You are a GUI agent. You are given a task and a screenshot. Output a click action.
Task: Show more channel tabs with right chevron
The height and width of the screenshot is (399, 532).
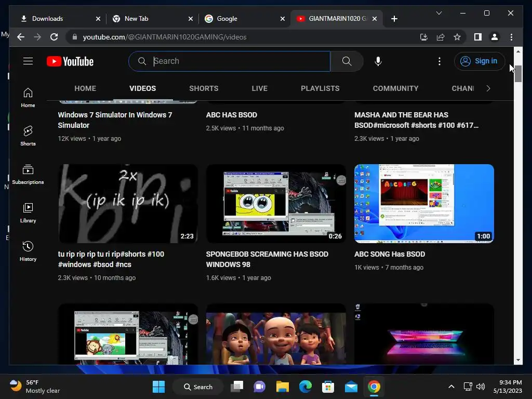tap(488, 88)
